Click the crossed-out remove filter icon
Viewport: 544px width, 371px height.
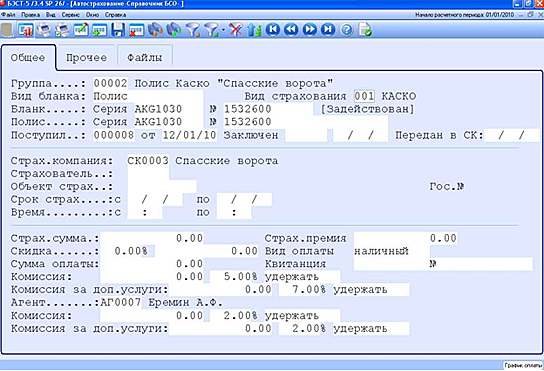click(235, 30)
